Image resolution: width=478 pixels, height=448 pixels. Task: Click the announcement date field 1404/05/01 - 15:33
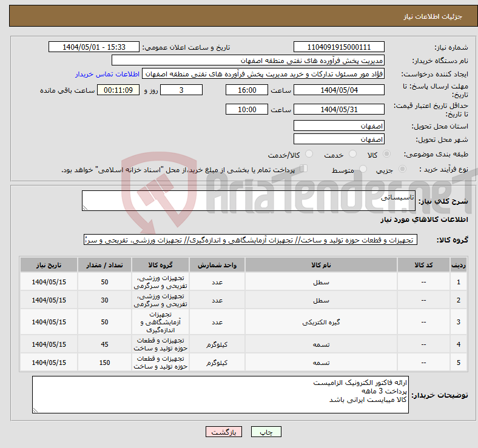(94, 47)
